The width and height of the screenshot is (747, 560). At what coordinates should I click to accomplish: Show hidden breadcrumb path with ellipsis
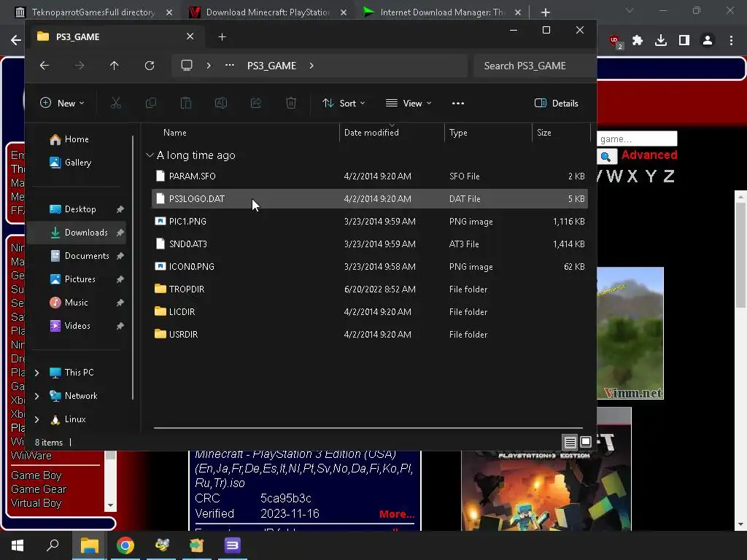pos(230,65)
